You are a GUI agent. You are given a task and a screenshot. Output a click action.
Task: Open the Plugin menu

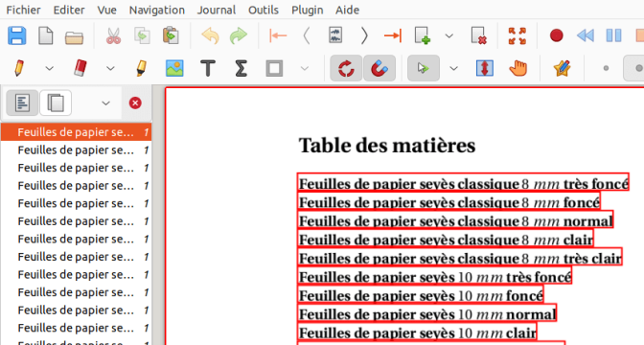[308, 10]
